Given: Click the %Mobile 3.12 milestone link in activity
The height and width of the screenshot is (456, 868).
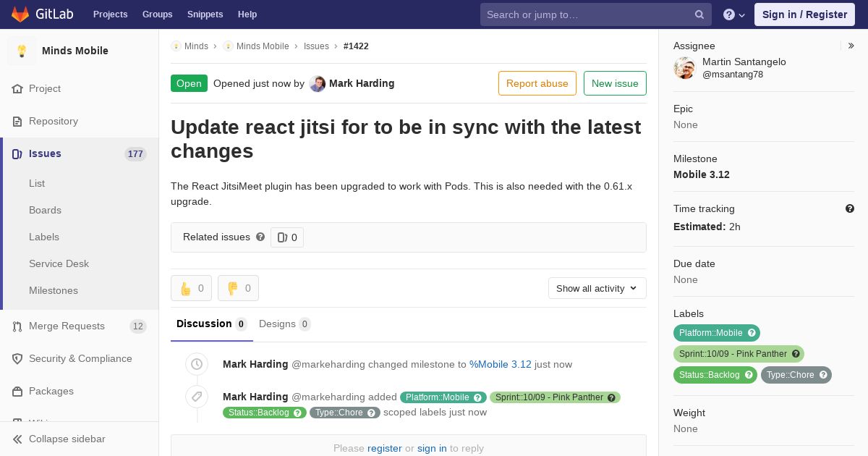Looking at the screenshot, I should click(501, 364).
